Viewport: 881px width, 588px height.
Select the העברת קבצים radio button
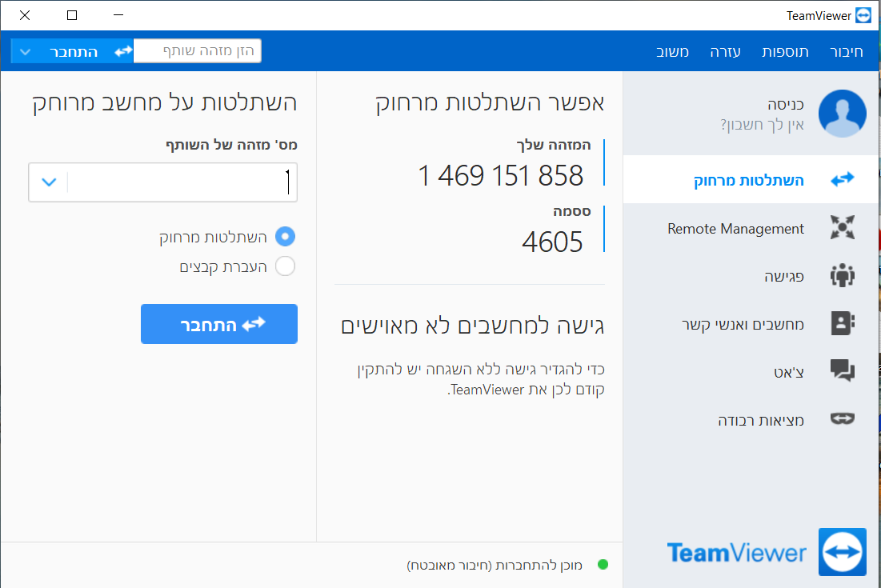coord(285,266)
